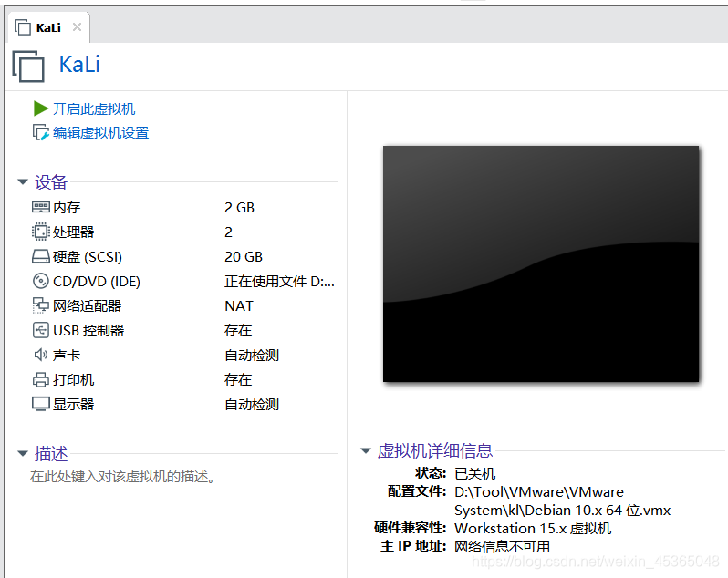Click the display 显示器 monitor icon
Image resolution: width=728 pixels, height=578 pixels.
point(40,404)
